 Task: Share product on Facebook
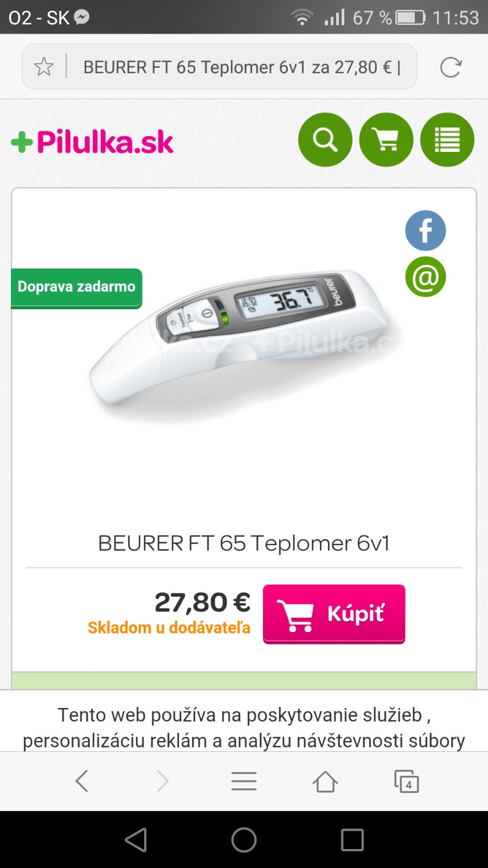click(x=426, y=231)
